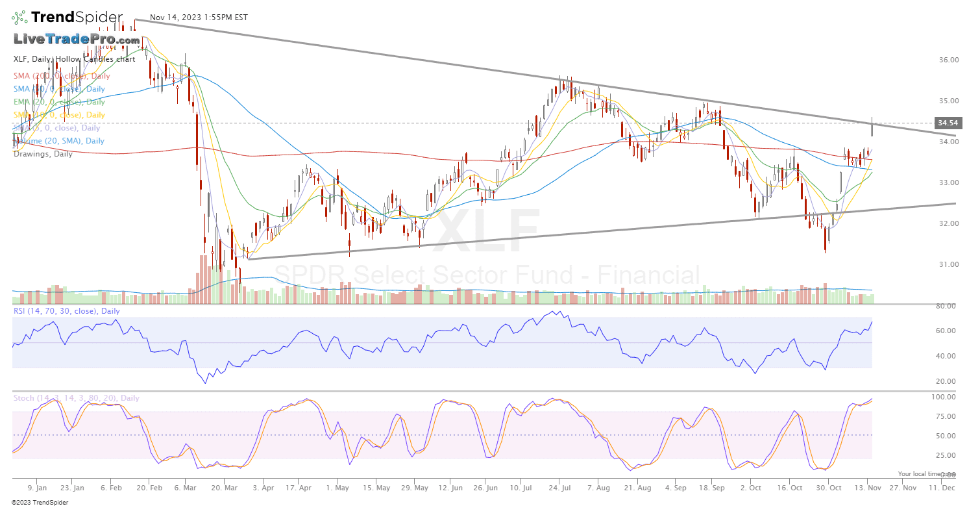This screenshot has width=980, height=515.
Task: Click the 9. Jan date label
Action: pos(37,487)
